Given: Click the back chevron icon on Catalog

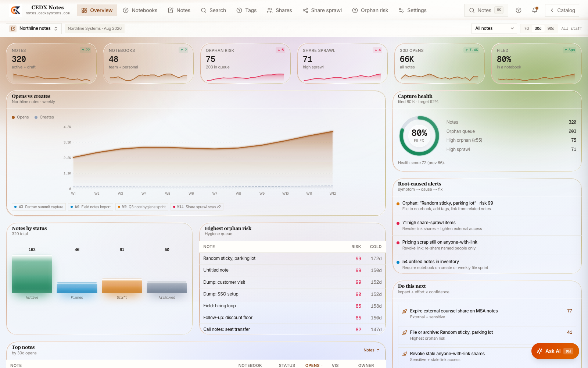Looking at the screenshot, I should click(x=552, y=10).
